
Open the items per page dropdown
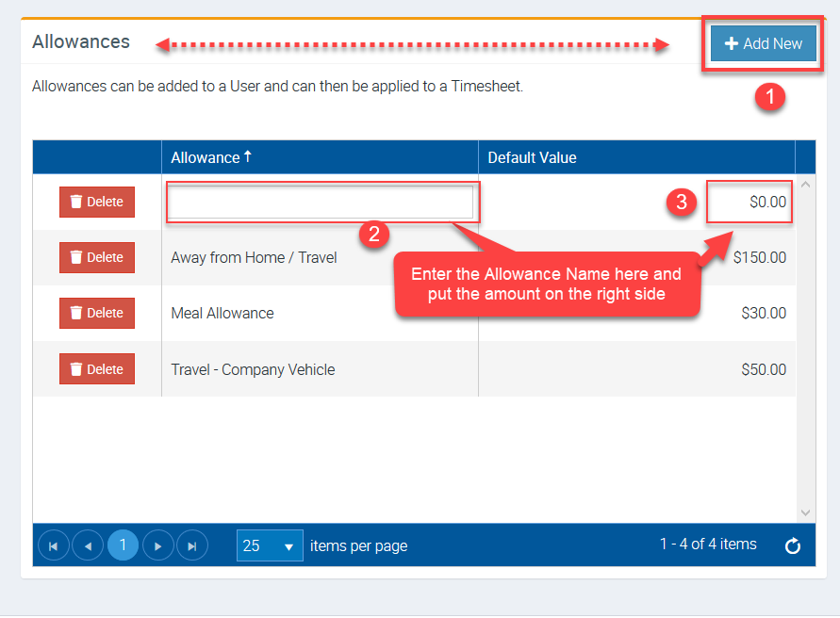pos(270,545)
